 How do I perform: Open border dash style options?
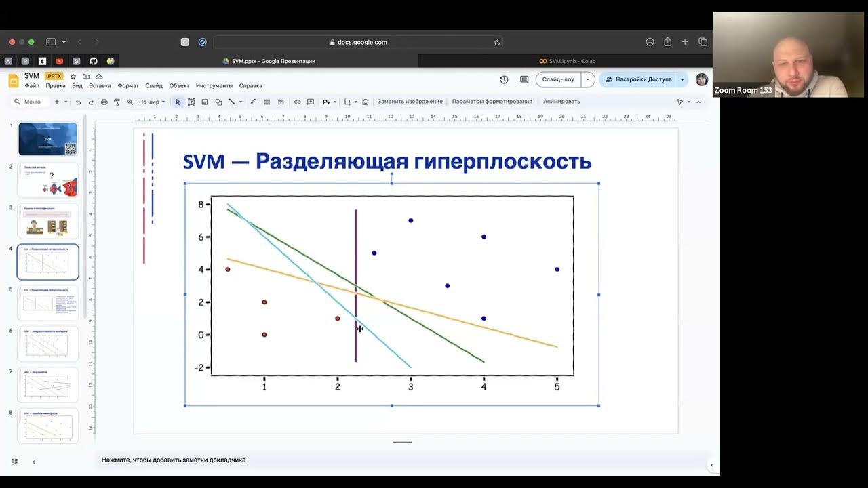point(281,102)
